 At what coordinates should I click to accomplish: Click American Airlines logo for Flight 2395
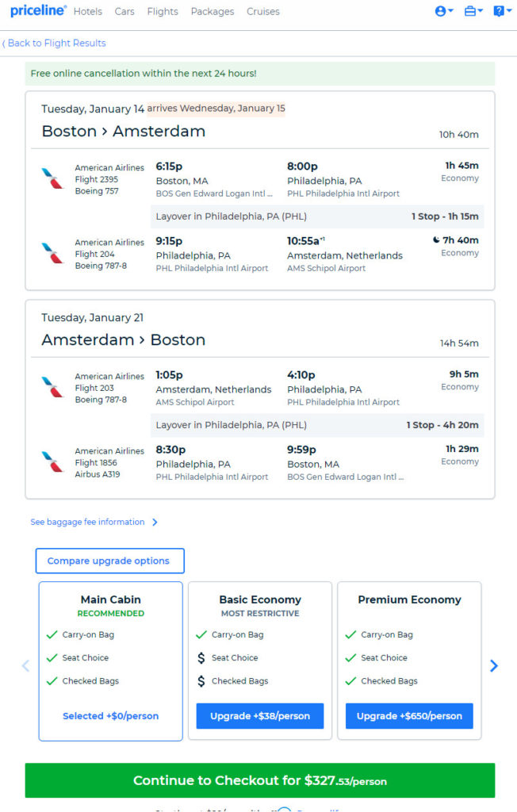tap(52, 178)
